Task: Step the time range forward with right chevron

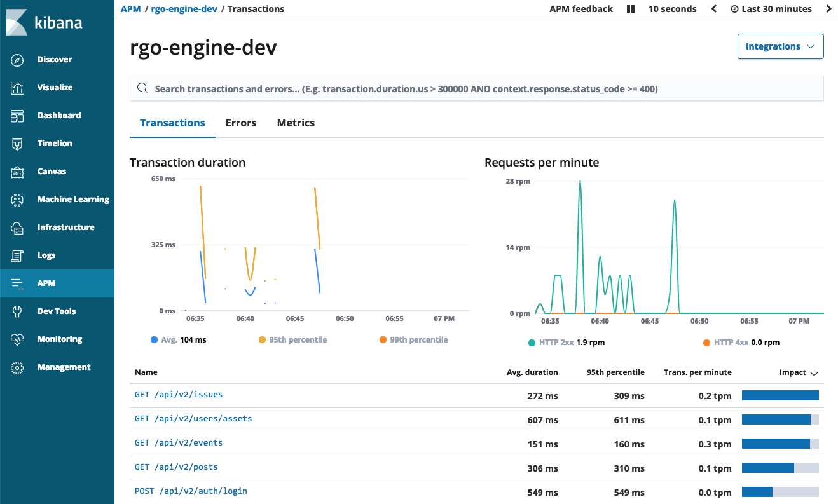Action: pyautogui.click(x=828, y=9)
